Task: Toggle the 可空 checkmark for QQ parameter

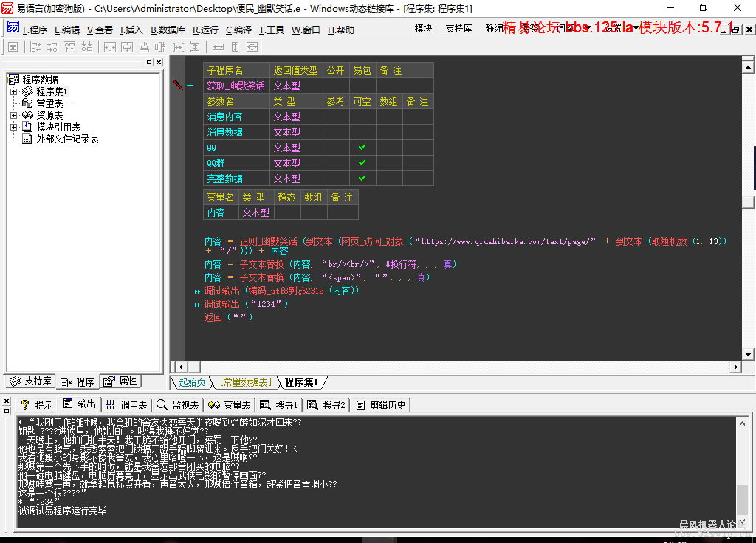Action: coord(362,147)
